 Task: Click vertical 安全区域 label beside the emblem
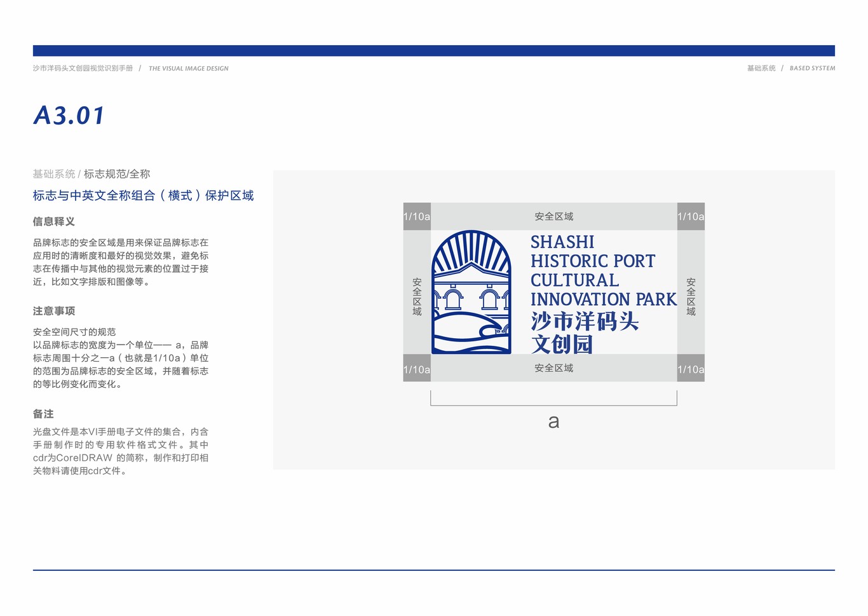tap(417, 296)
